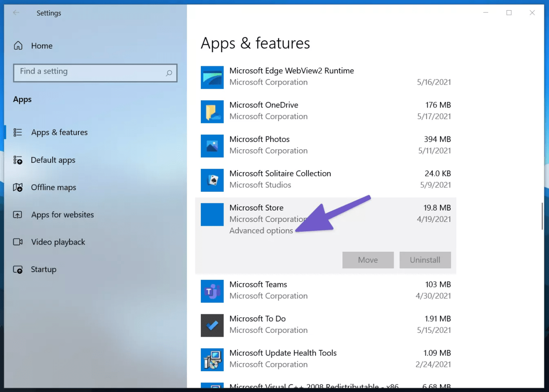This screenshot has width=549, height=392.
Task: Open Startup apps settings
Action: (43, 270)
